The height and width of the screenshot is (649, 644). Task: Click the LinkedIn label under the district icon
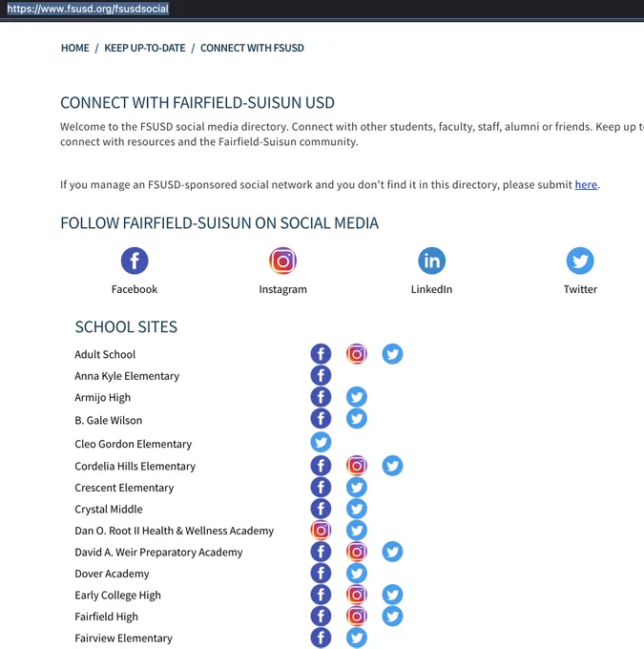pyautogui.click(x=431, y=289)
